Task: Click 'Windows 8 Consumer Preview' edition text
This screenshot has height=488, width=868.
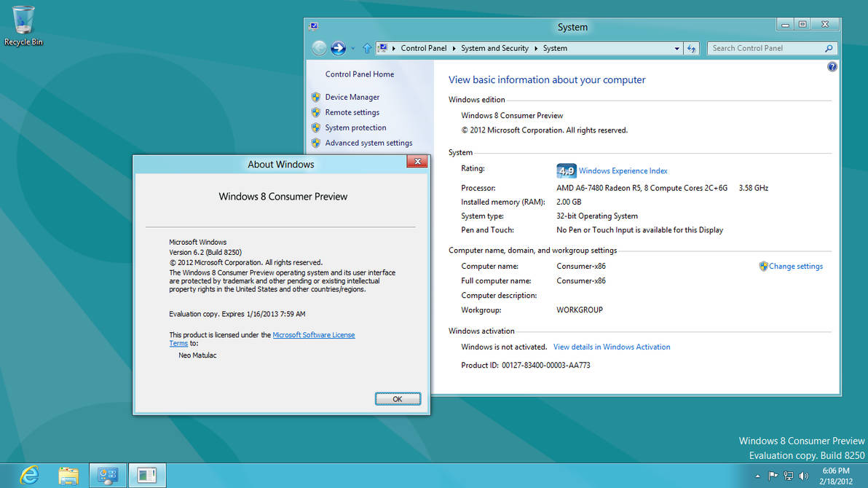Action: [512, 116]
